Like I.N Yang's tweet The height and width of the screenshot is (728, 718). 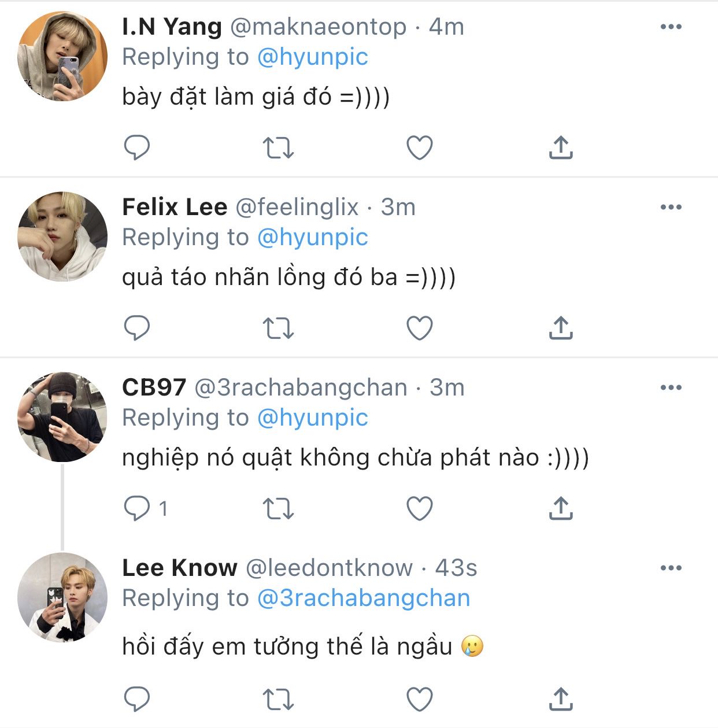tap(420, 148)
